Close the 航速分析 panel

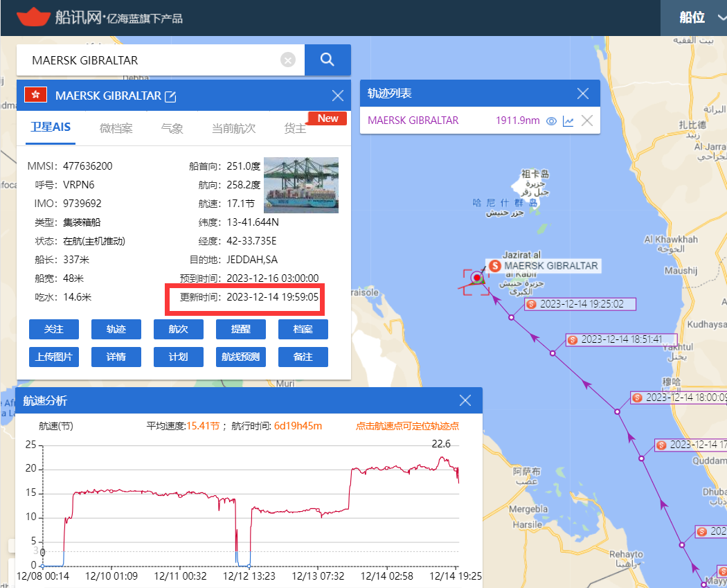click(x=465, y=400)
